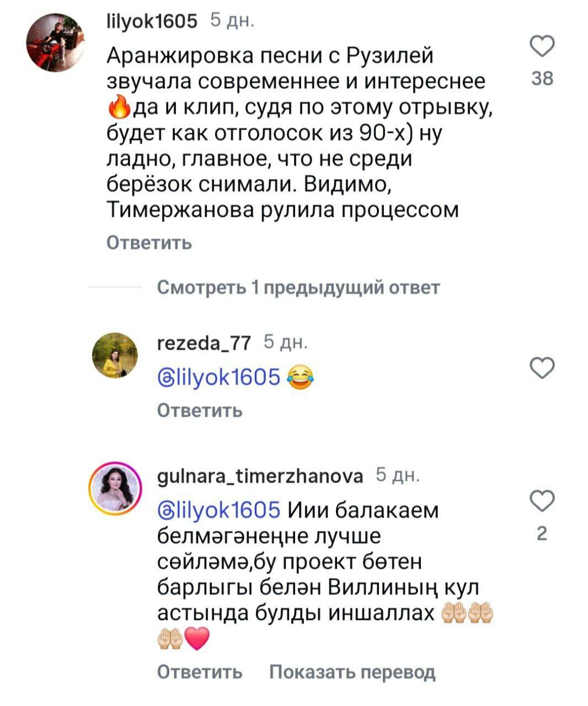The image size is (588, 706).
Task: Open lilyok1605 profile picture
Action: point(56,43)
